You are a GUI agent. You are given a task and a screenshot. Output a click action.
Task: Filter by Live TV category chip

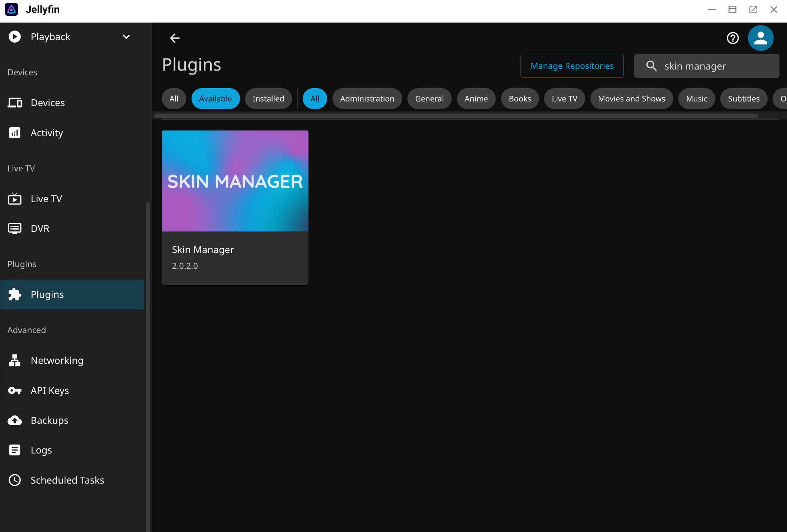tap(565, 99)
